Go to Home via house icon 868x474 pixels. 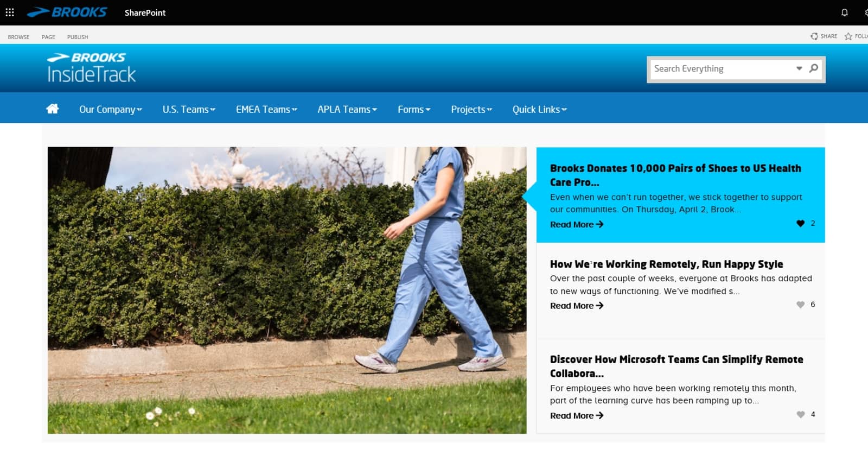tap(53, 109)
